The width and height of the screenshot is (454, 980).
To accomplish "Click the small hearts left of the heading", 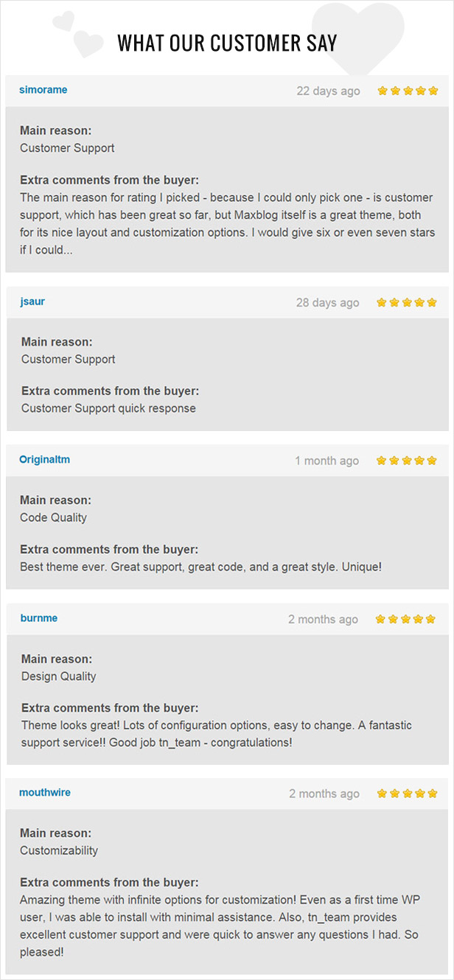I will click(77, 33).
